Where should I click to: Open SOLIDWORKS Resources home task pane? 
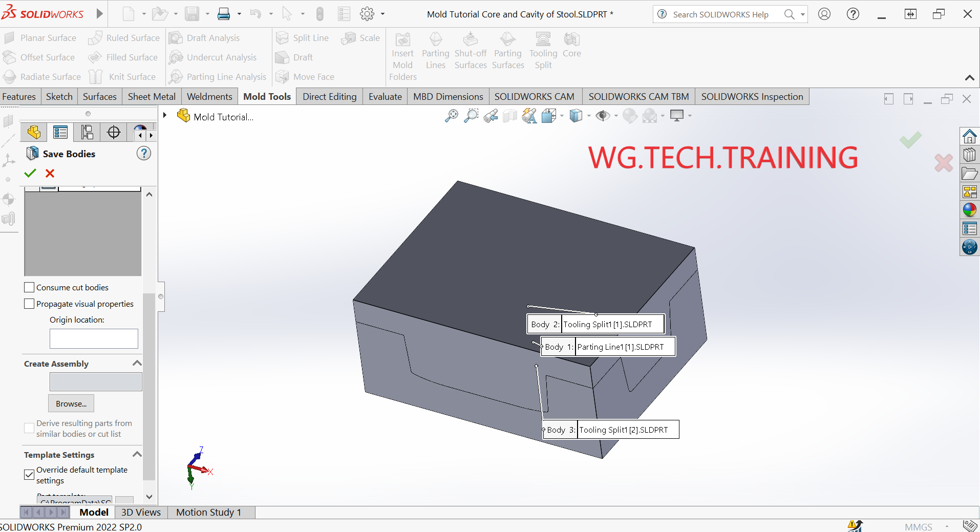(x=969, y=136)
